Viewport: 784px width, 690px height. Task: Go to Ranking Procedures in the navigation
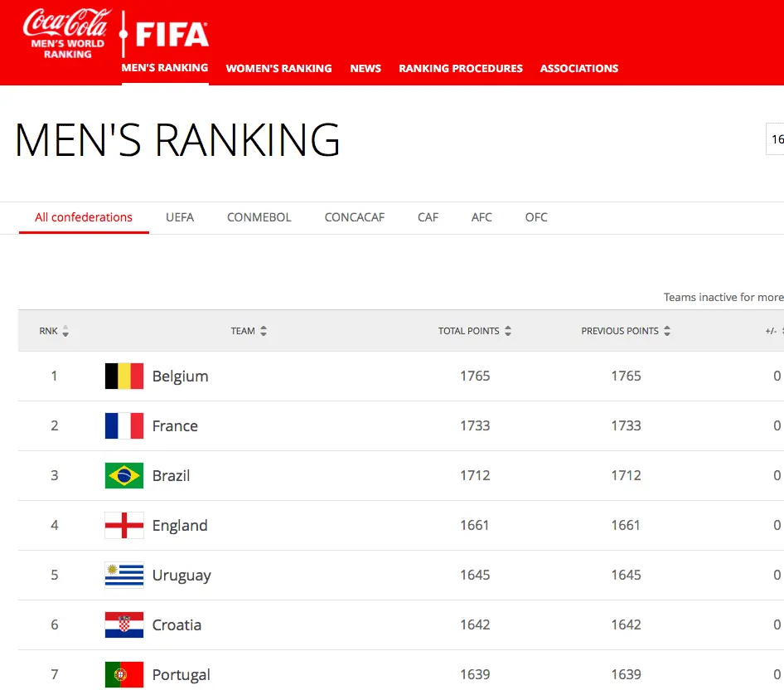pyautogui.click(x=461, y=69)
